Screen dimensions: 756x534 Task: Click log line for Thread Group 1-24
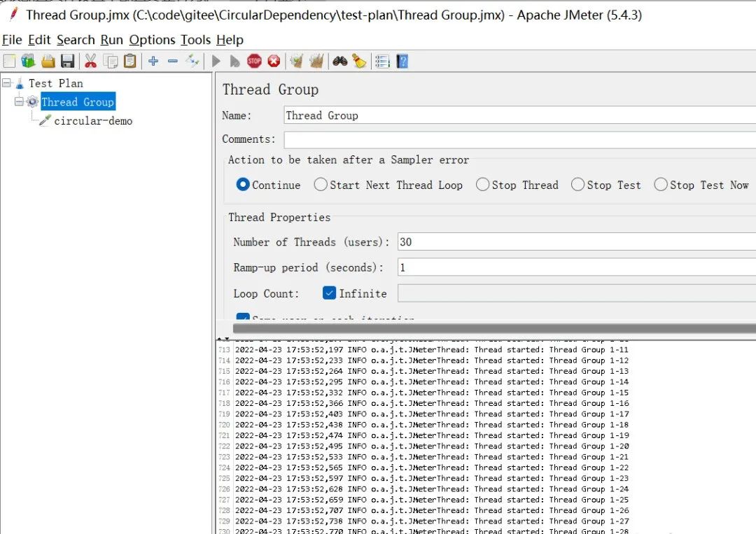[x=431, y=489]
